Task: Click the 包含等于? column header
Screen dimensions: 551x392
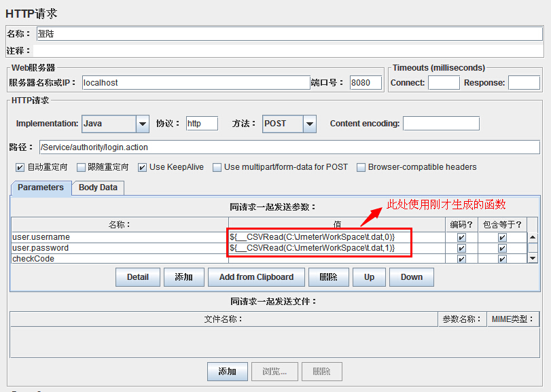Action: pos(502,224)
